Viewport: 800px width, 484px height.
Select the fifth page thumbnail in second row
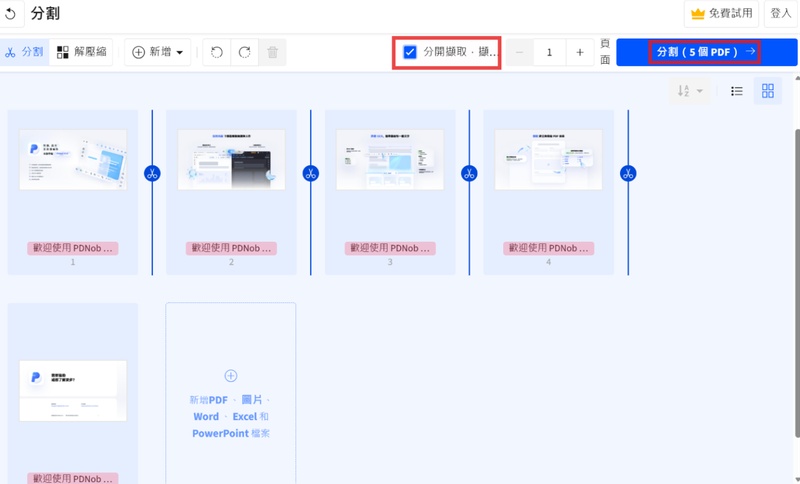(x=73, y=391)
